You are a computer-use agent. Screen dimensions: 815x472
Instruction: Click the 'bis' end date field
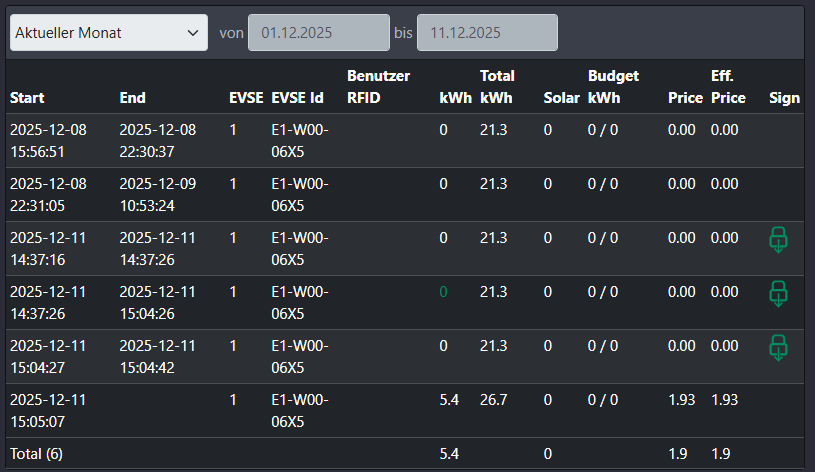coord(487,33)
